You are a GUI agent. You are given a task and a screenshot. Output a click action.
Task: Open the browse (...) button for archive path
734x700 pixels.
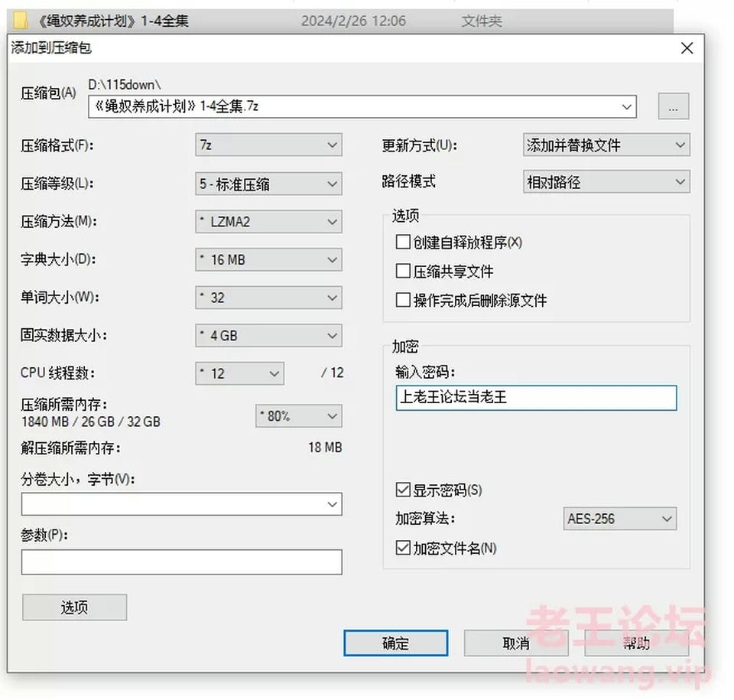click(673, 106)
